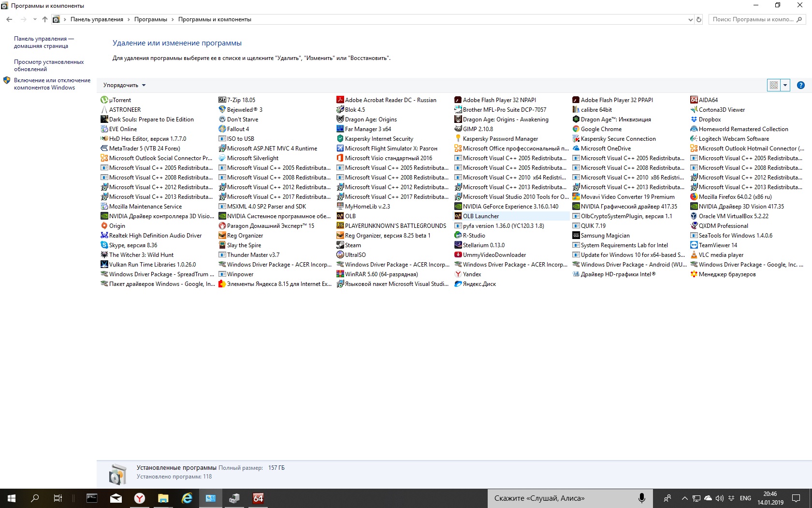Open Панель управления домашняя страница link
The height and width of the screenshot is (508, 812).
point(44,43)
